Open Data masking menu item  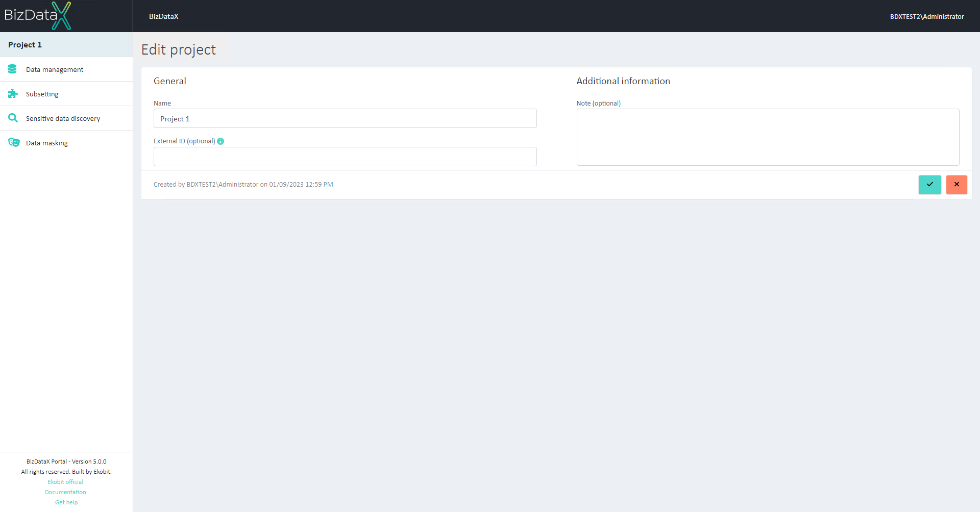66,143
